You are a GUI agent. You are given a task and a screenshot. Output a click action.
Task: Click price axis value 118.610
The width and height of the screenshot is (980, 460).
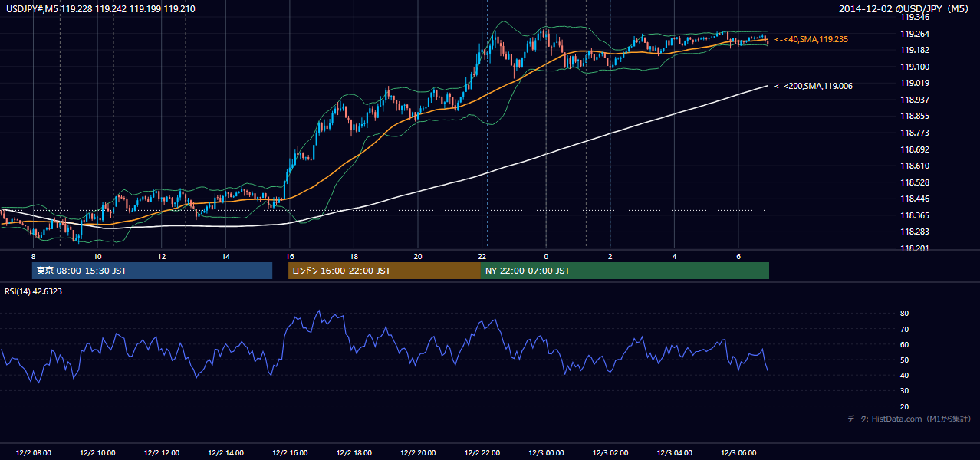click(x=914, y=166)
